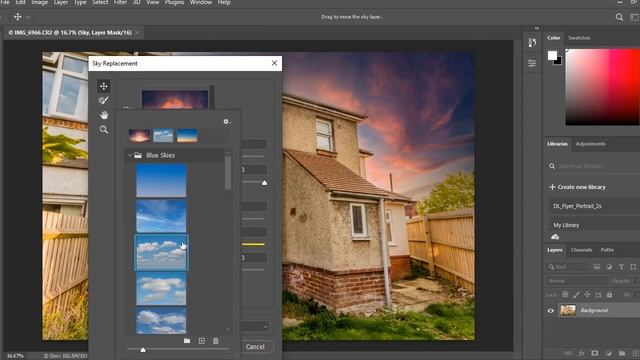
Task: Select the Sky Brush tool
Action: coord(104,100)
